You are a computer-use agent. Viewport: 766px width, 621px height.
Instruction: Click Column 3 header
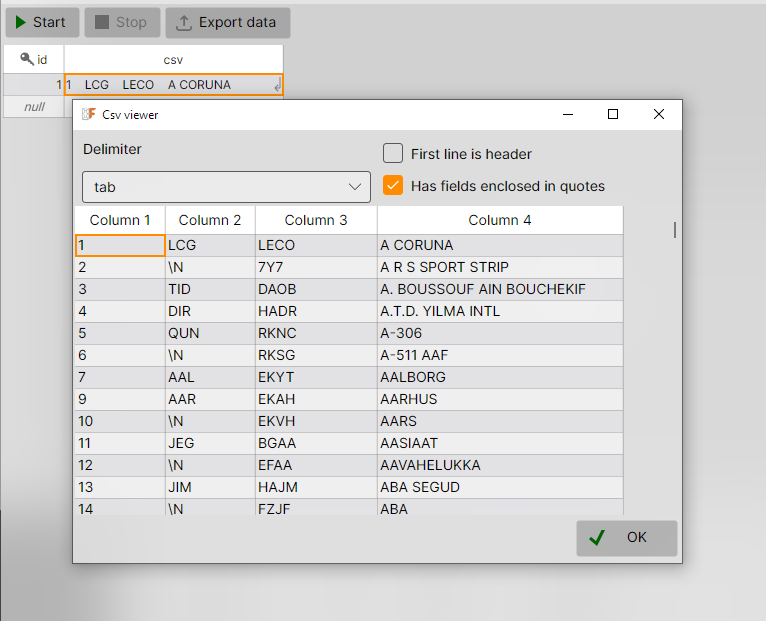coord(316,220)
